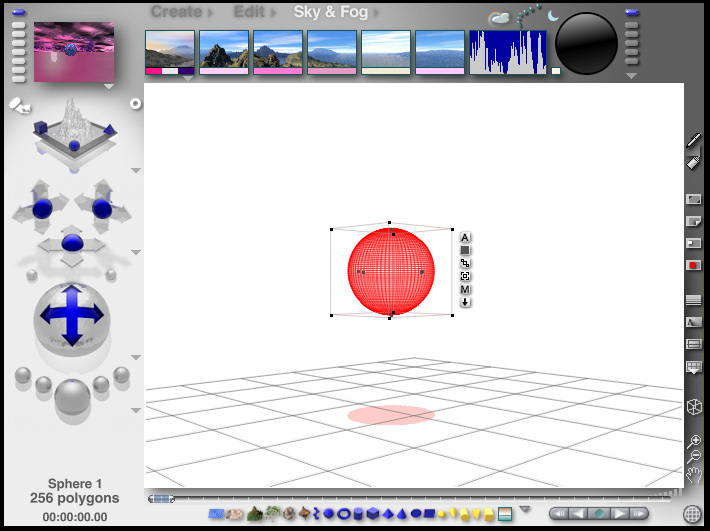Click the cloud frequency histogram thumbnail
Viewport: 710px width, 531px height.
[x=508, y=52]
